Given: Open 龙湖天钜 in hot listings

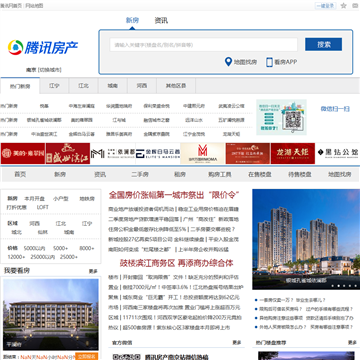Looking at the screenshot, I should tap(231, 134).
